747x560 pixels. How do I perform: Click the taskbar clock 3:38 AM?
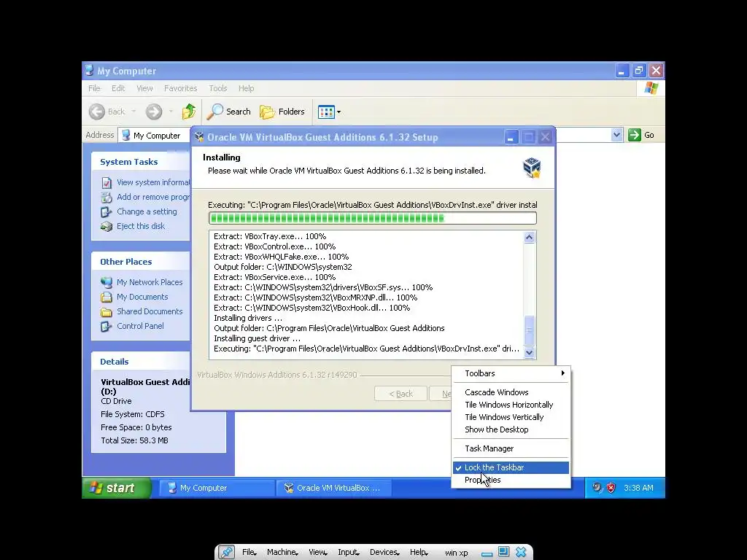(x=638, y=488)
